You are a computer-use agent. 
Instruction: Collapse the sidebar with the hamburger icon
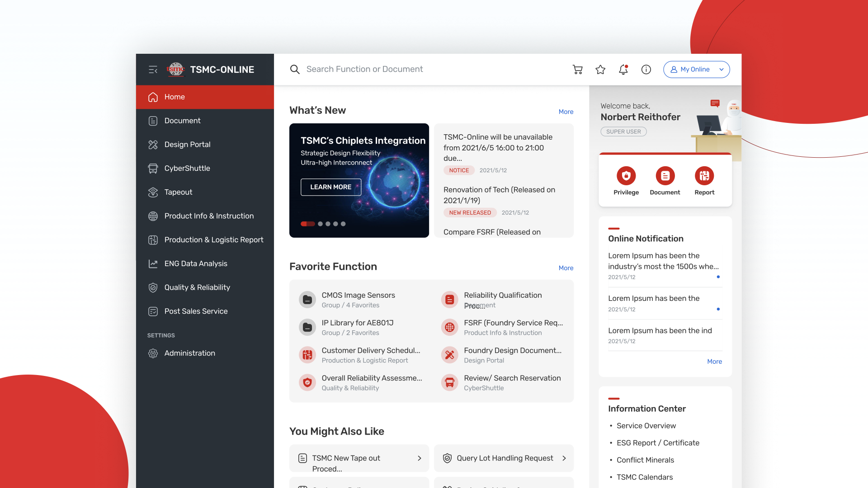153,70
